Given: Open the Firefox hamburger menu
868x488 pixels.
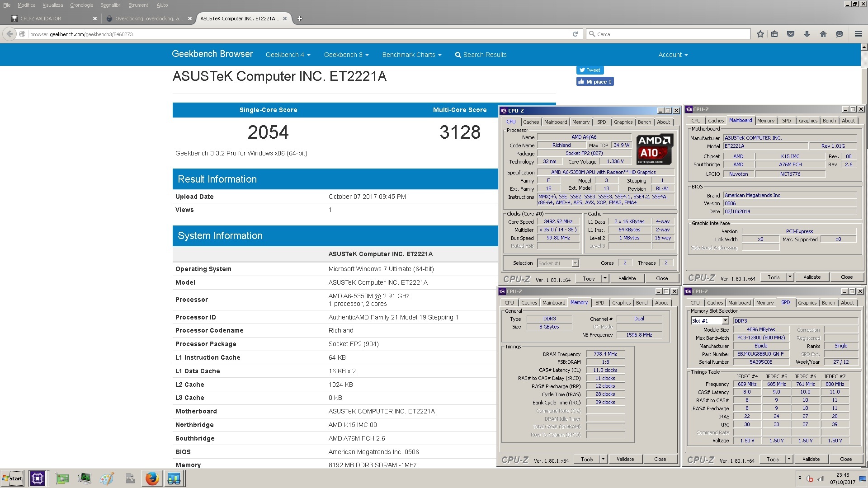Looking at the screenshot, I should click(x=858, y=34).
